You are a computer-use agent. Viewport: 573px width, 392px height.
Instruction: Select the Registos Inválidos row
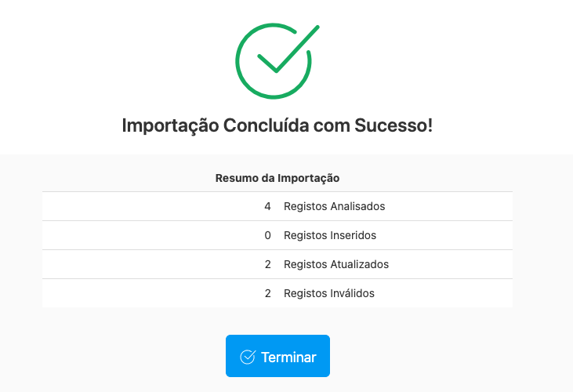277,293
